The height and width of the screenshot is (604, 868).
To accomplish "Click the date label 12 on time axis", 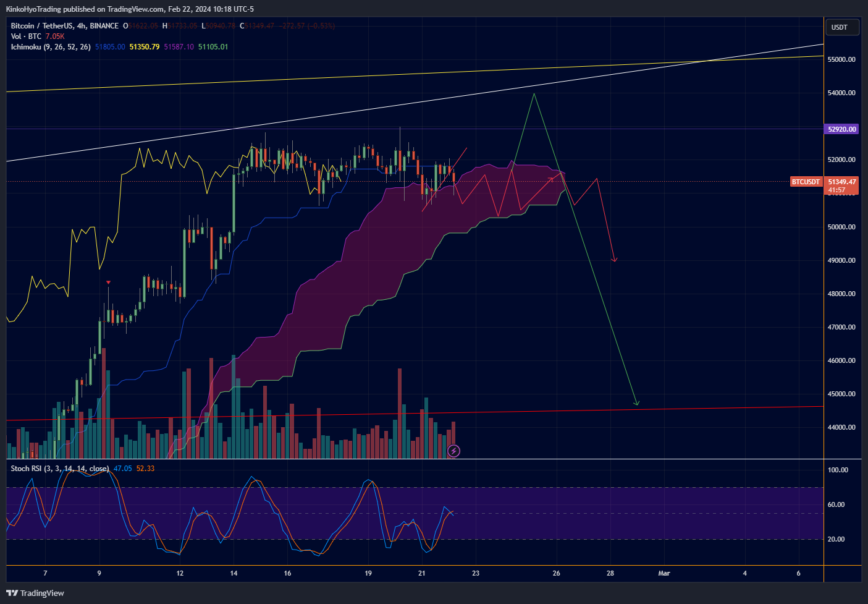I will (x=180, y=573).
